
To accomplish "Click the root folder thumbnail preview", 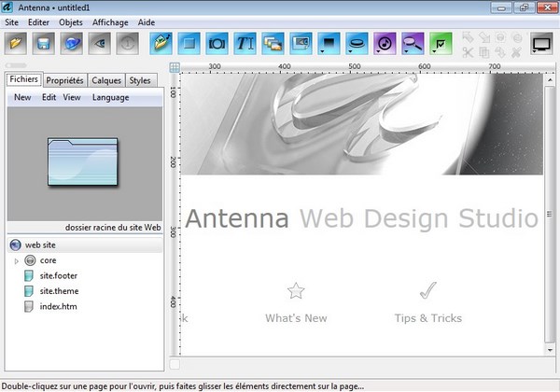I will pyautogui.click(x=82, y=161).
